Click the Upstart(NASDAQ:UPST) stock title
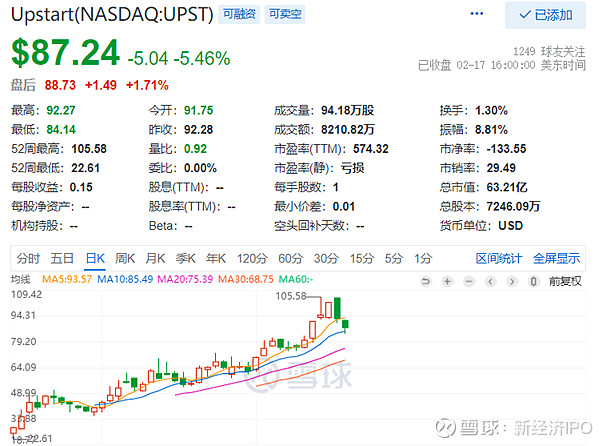The width and height of the screenshot is (610, 446). pos(112,15)
